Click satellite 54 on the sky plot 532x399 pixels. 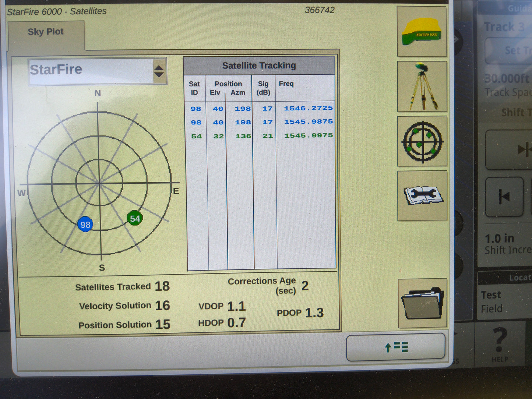(134, 218)
